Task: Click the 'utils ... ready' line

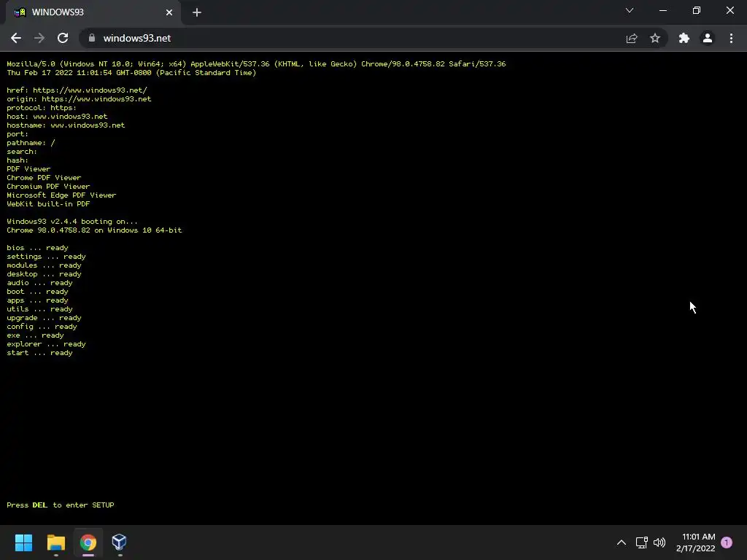Action: (x=39, y=309)
